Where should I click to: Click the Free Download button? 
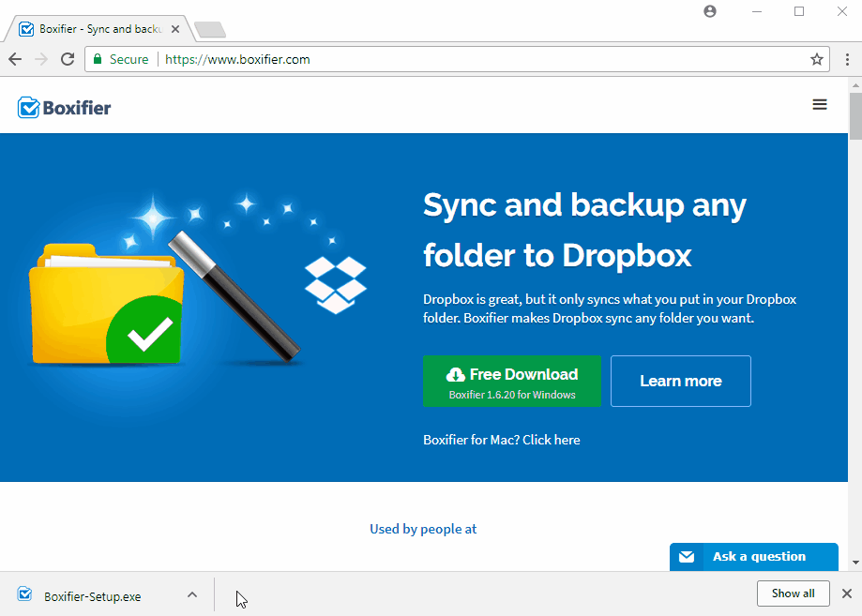click(x=512, y=382)
